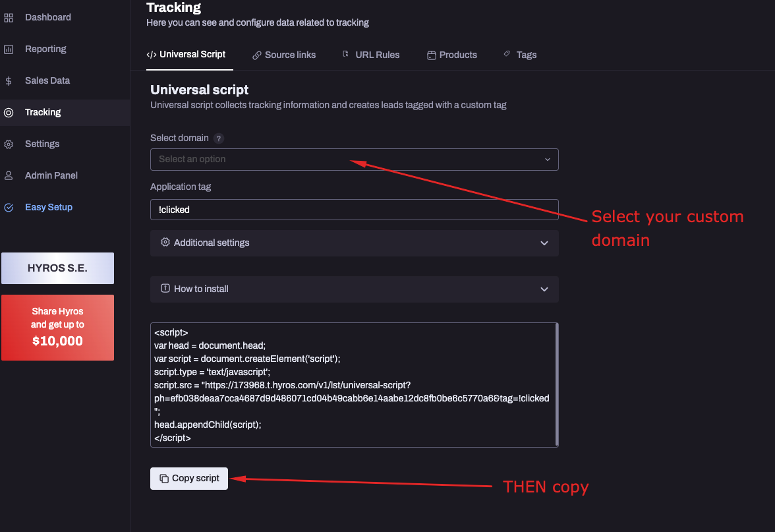Click the Admin Panel person icon
The image size is (775, 532).
coord(9,175)
